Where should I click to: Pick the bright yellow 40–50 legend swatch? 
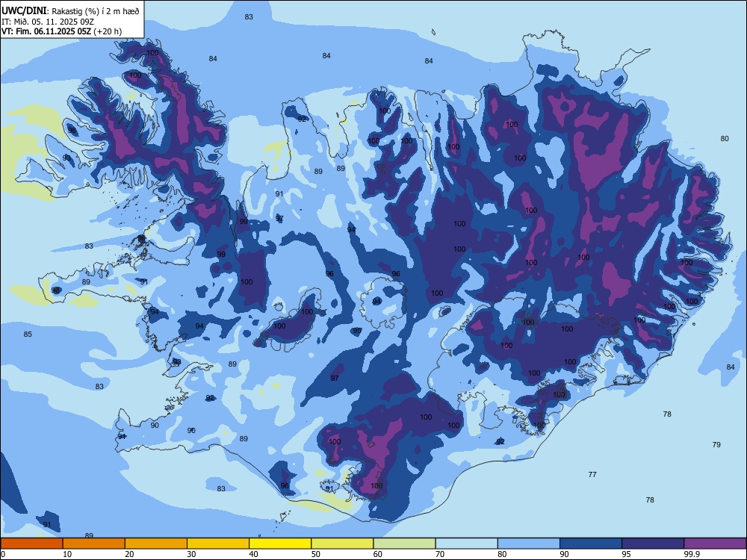point(280,544)
